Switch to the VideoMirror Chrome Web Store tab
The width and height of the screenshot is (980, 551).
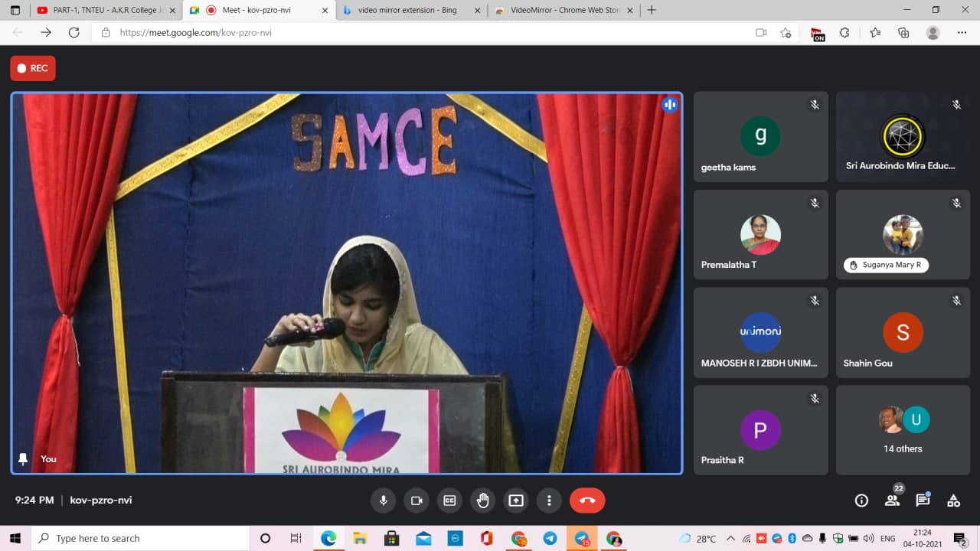click(563, 10)
